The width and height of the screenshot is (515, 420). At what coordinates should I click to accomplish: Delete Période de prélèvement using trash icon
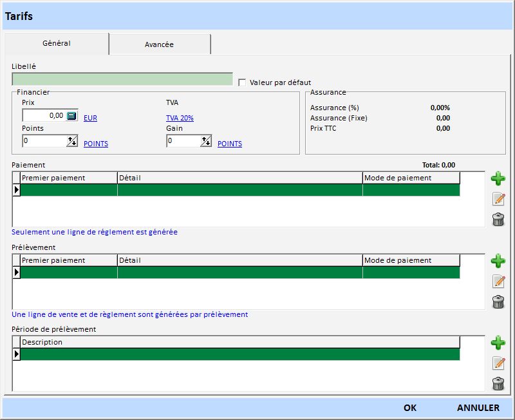[498, 384]
